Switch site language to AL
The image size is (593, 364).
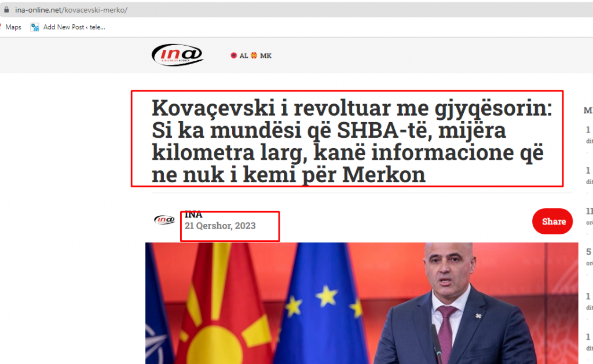click(x=244, y=56)
